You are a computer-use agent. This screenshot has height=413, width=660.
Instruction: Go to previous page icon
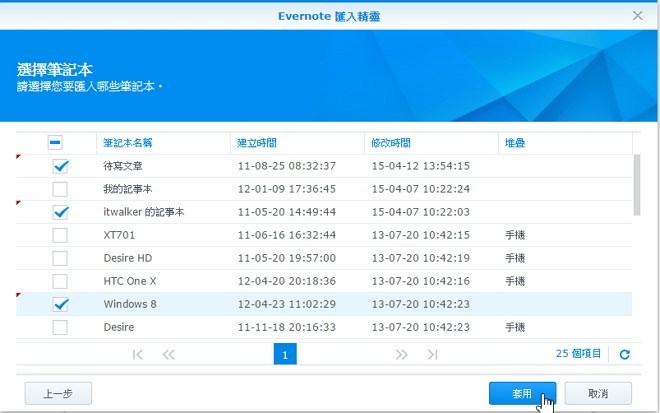168,354
